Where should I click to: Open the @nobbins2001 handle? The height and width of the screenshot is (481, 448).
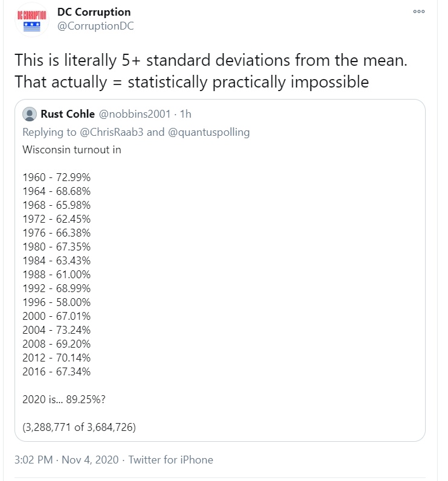coord(135,114)
